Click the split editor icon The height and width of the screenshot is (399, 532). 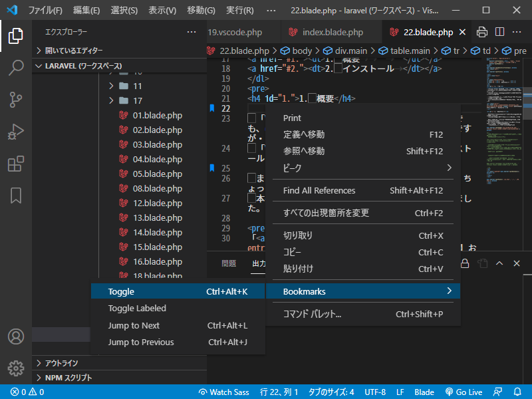(499, 32)
